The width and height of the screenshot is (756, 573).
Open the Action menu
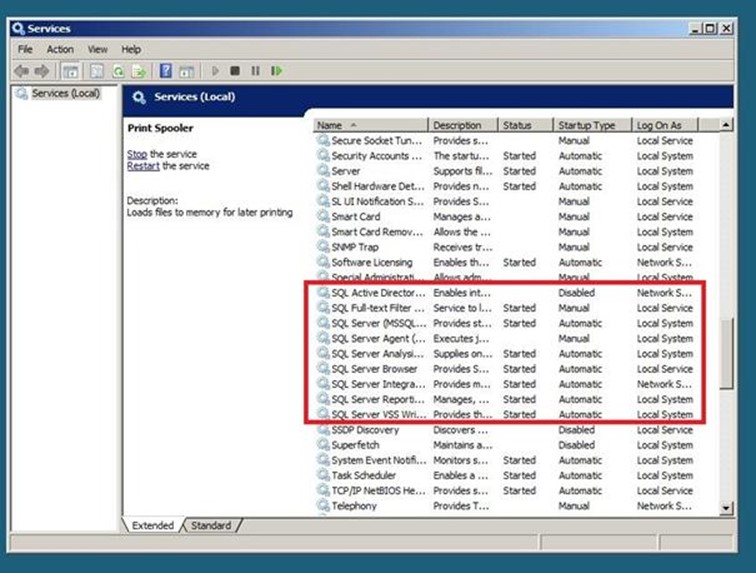[x=60, y=49]
